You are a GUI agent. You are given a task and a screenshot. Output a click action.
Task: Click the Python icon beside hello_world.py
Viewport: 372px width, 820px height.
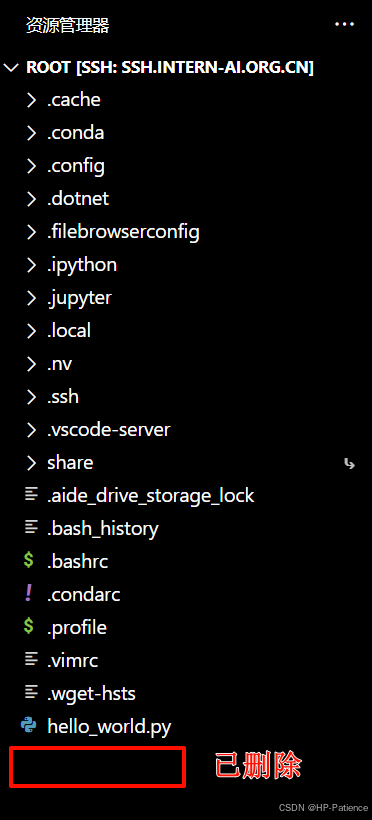coord(28,725)
